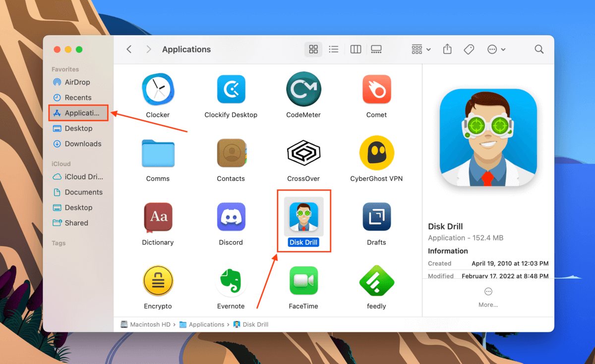Click the Share toolbar icon

[447, 49]
